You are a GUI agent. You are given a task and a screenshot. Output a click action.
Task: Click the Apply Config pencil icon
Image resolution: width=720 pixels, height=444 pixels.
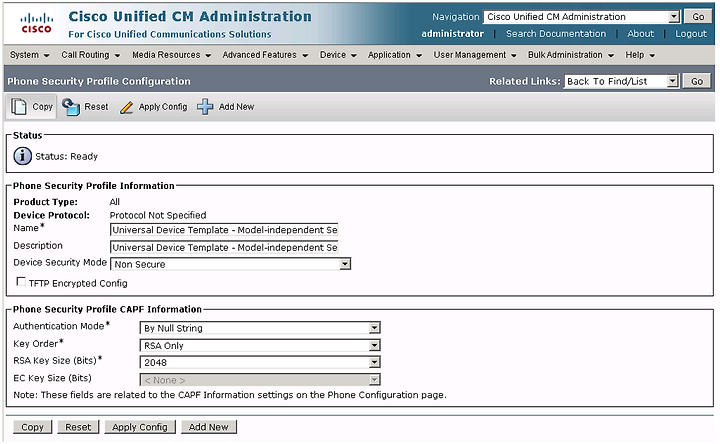click(126, 107)
